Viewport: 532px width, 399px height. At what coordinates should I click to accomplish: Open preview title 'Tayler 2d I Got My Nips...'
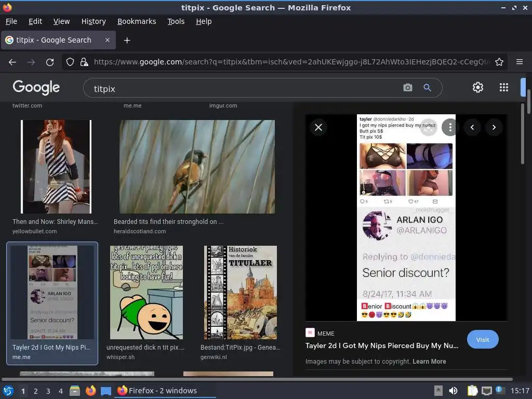click(x=382, y=345)
